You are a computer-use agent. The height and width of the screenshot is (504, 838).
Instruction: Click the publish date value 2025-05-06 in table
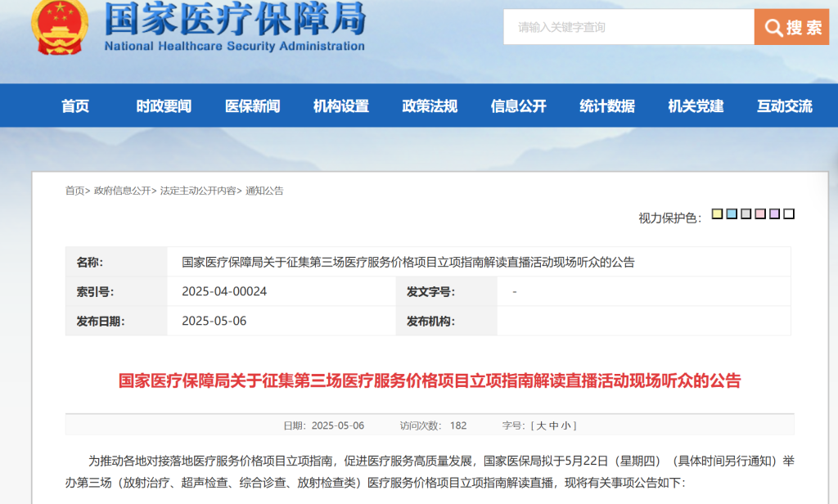[x=214, y=321]
